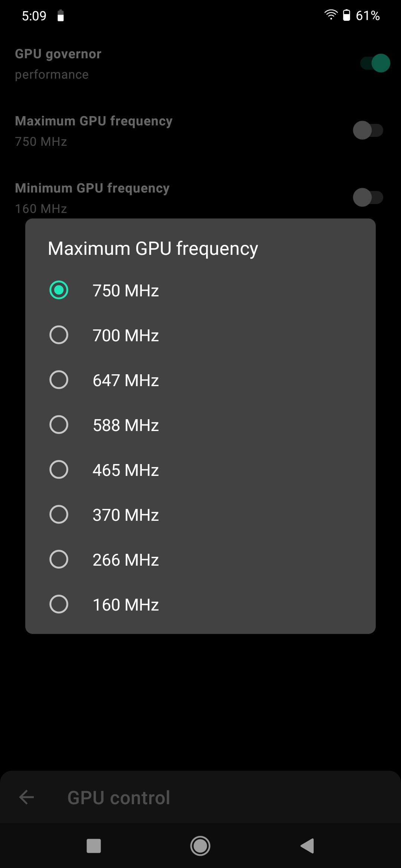Open the Minimum GPU frequency setting
This screenshot has width=401, height=868.
92,197
